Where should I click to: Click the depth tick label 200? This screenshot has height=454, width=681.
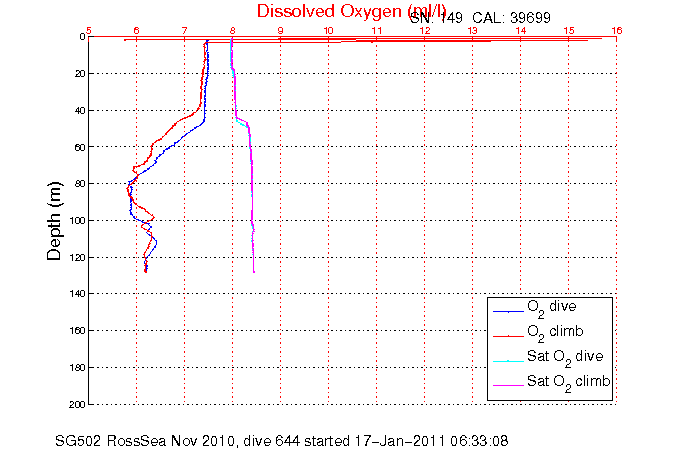click(78, 404)
